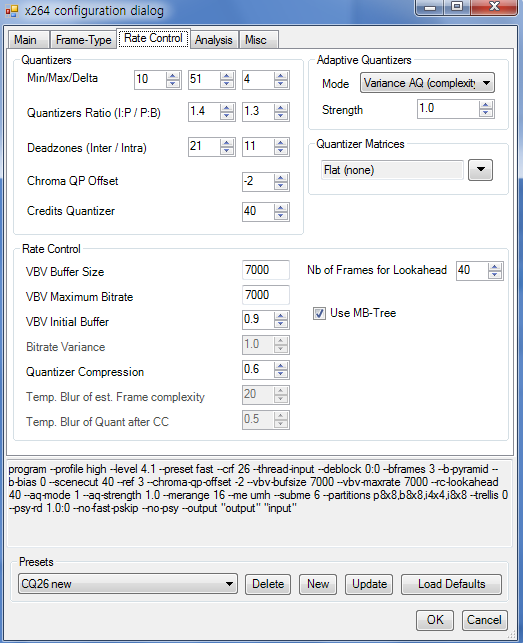Decrease Delta quantizer value with down arrow
The image size is (523, 643).
[281, 84]
